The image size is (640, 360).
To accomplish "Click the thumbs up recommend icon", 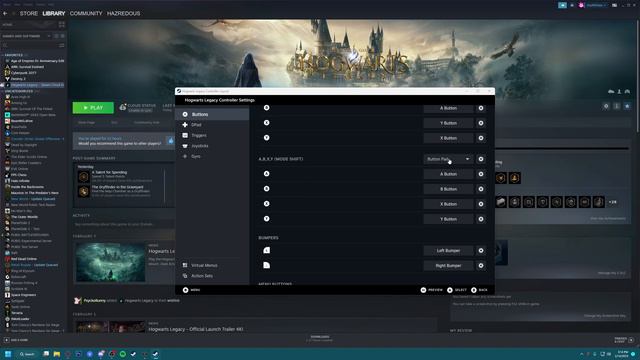I will [x=171, y=141].
